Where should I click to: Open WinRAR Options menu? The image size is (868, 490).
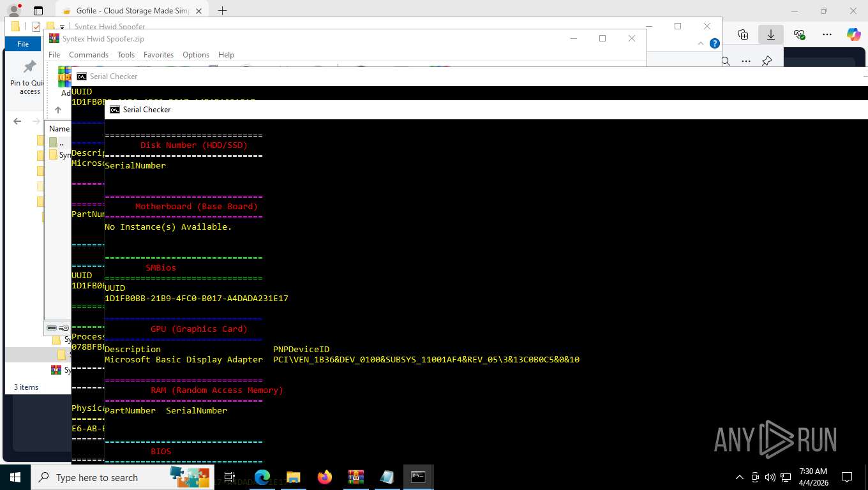coord(196,55)
